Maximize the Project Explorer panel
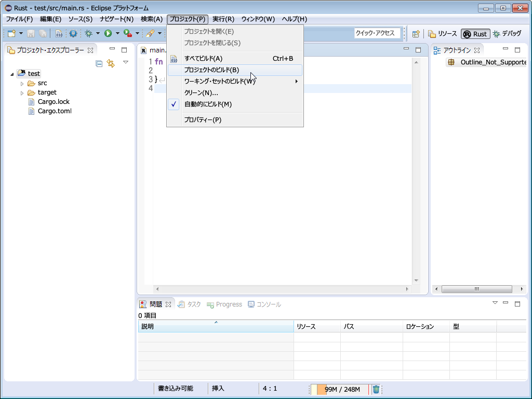The image size is (532, 399). [x=124, y=49]
